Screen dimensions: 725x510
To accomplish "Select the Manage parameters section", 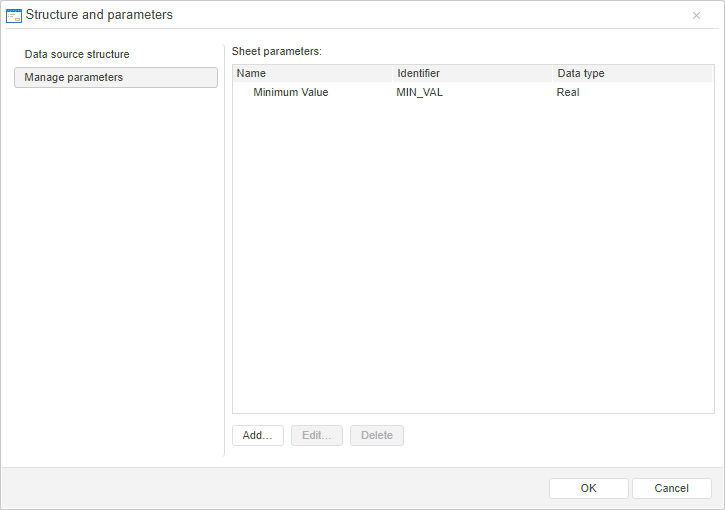I will click(x=115, y=77).
